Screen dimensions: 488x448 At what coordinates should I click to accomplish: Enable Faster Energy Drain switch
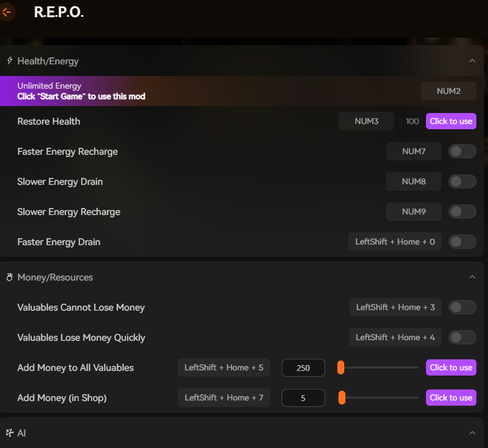[x=462, y=242]
